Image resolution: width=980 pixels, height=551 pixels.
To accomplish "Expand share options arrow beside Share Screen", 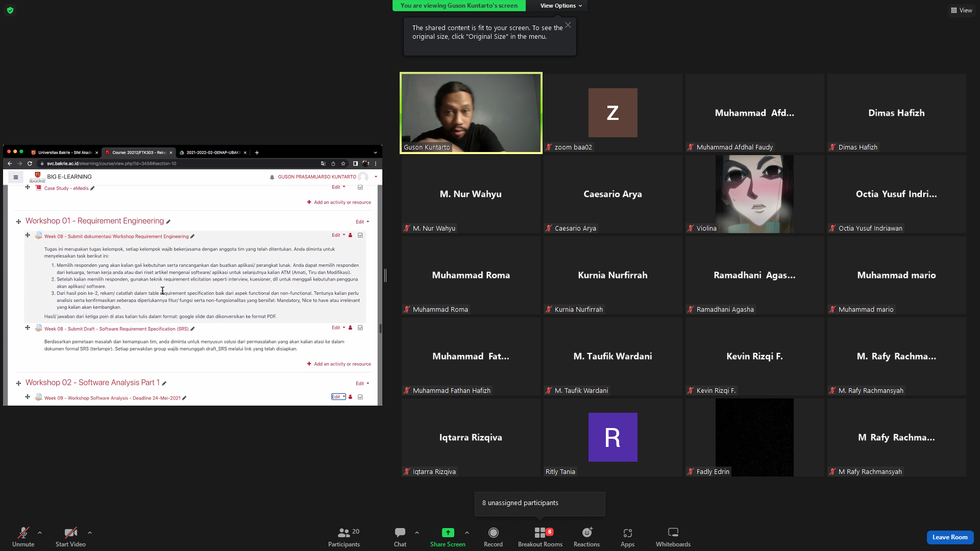I will click(467, 533).
